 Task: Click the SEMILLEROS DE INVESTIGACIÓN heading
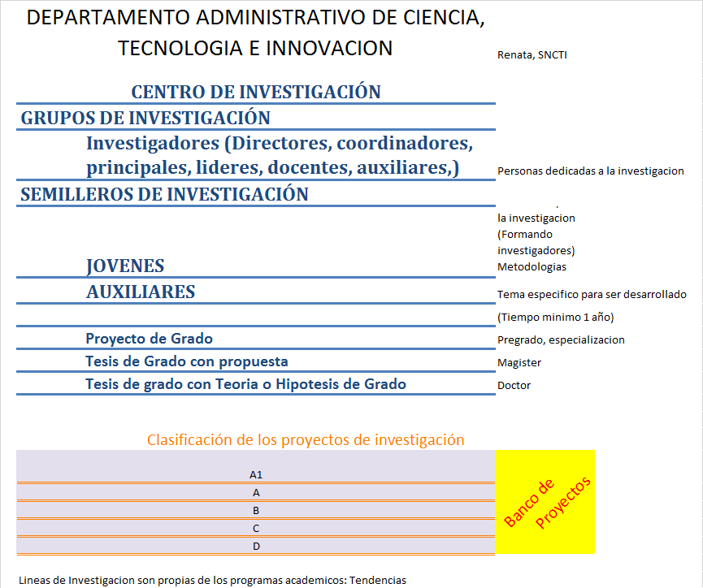(x=164, y=194)
